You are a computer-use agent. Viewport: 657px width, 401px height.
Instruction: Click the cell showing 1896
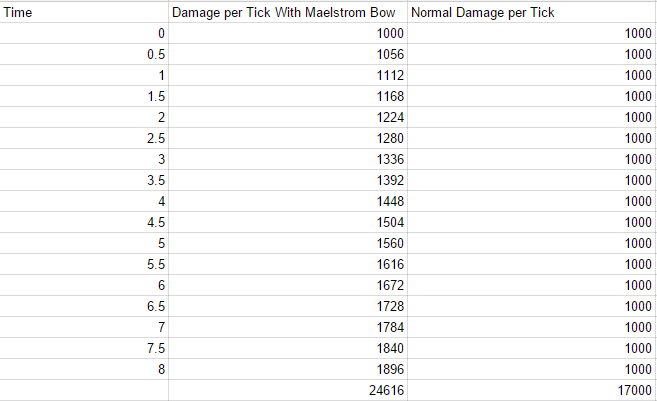click(x=288, y=369)
